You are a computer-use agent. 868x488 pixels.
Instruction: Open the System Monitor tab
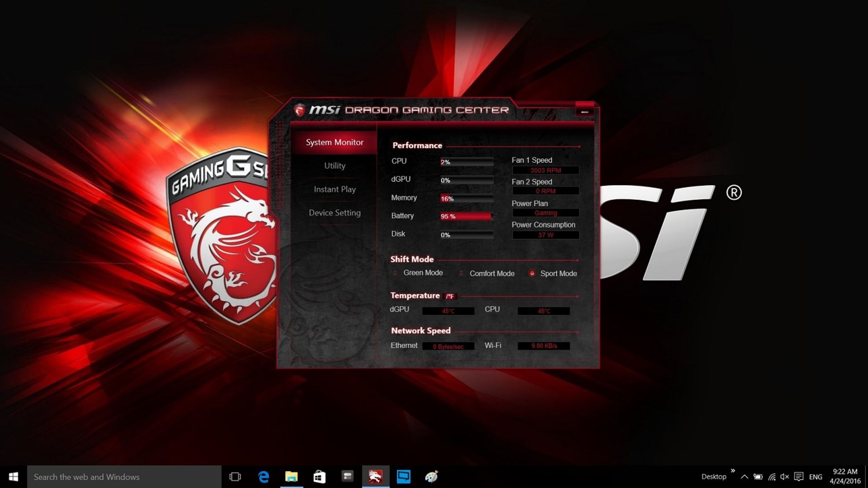click(335, 142)
